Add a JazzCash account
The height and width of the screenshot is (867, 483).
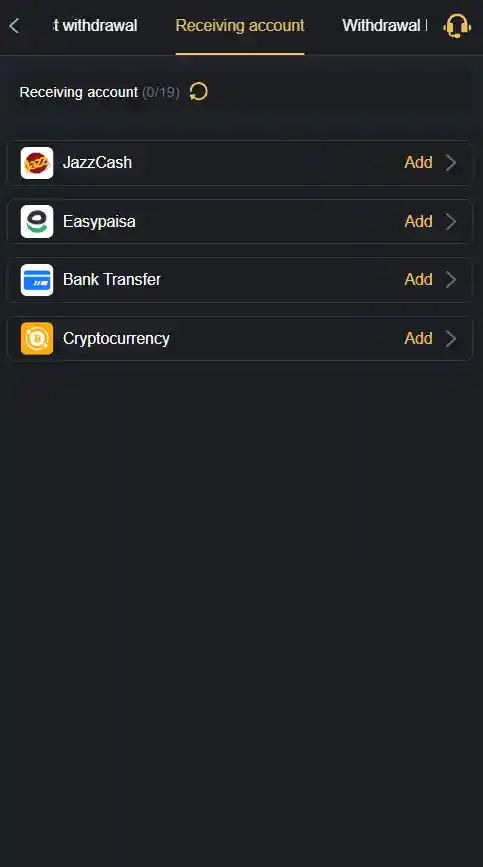[x=418, y=163]
